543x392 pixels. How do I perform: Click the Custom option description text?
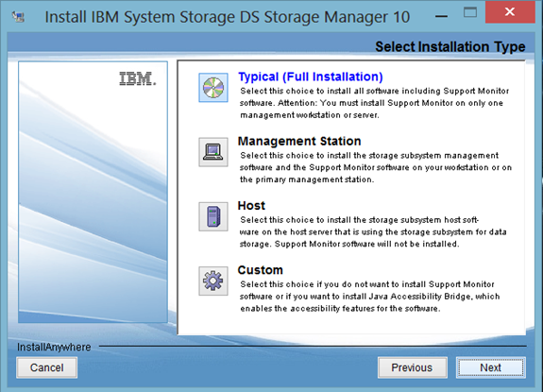[369, 297]
